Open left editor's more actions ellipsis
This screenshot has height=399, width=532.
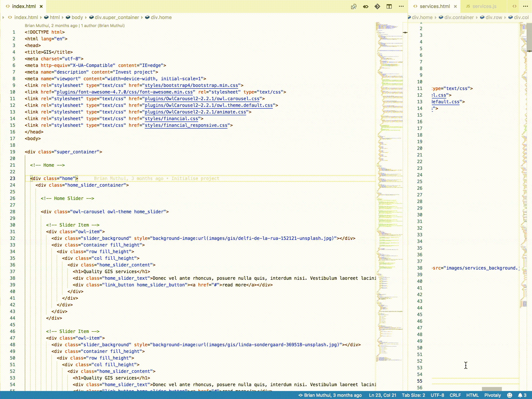[401, 6]
